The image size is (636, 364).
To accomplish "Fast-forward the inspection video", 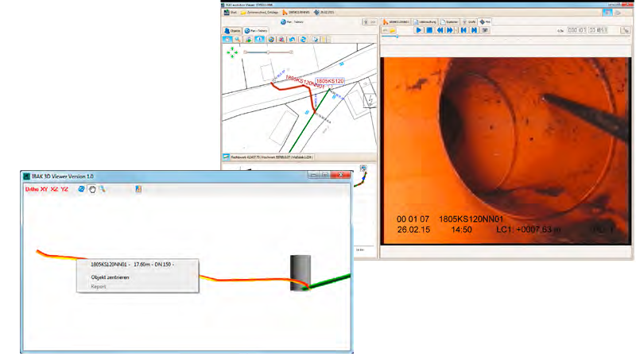I will point(449,30).
